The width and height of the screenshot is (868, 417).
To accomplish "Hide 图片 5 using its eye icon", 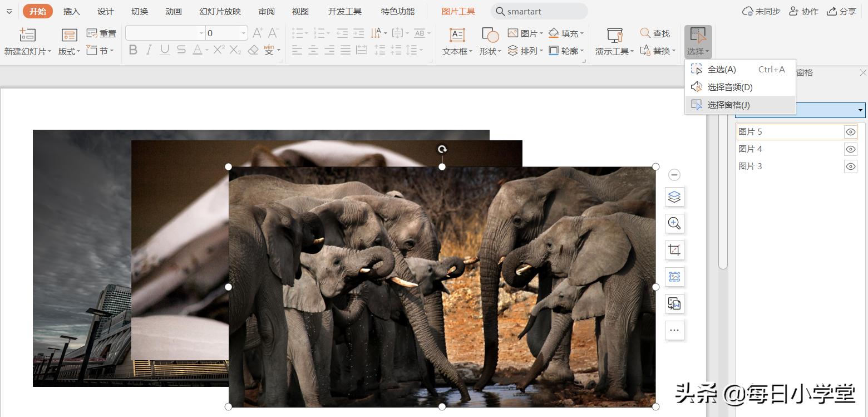I will pos(850,132).
